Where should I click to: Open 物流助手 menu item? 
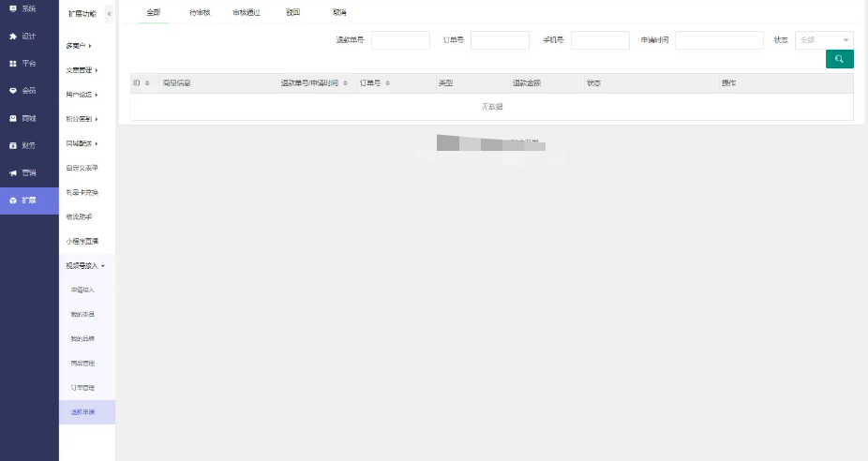tap(79, 217)
